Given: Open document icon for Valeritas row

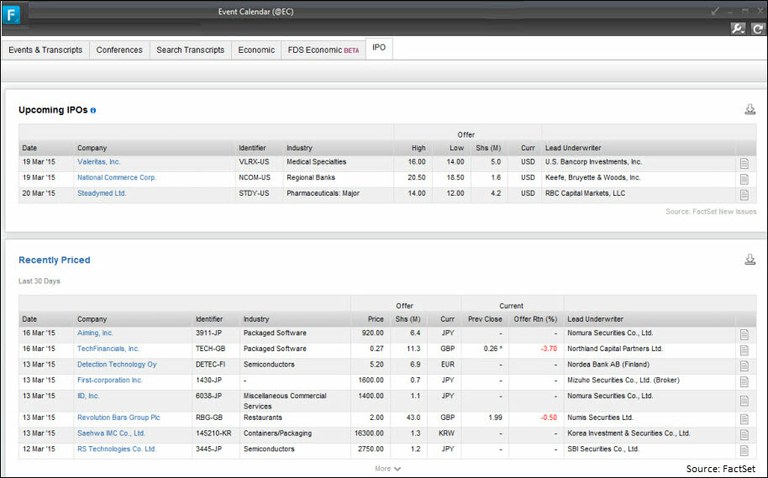Looking at the screenshot, I should click(x=744, y=163).
